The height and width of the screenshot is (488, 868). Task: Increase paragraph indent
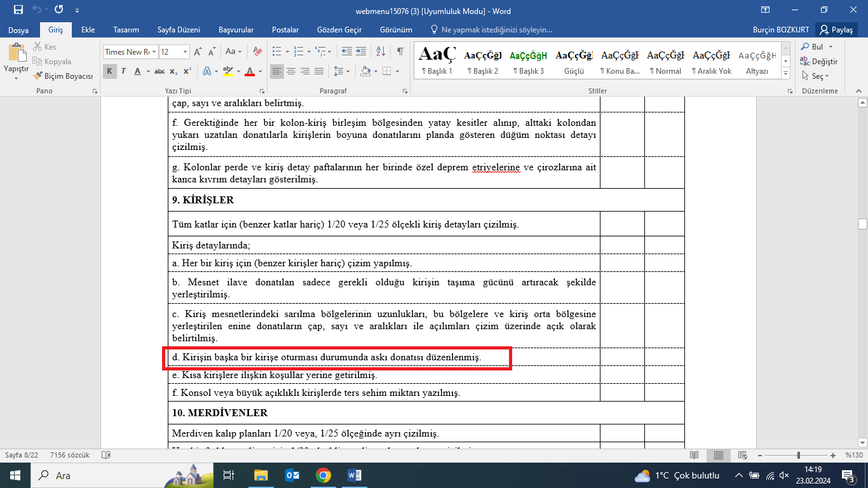361,52
